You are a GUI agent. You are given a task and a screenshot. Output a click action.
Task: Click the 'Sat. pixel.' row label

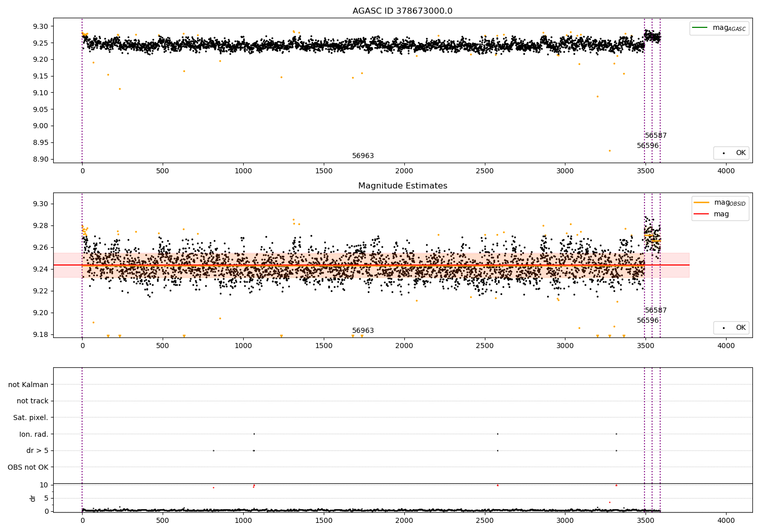point(31,417)
